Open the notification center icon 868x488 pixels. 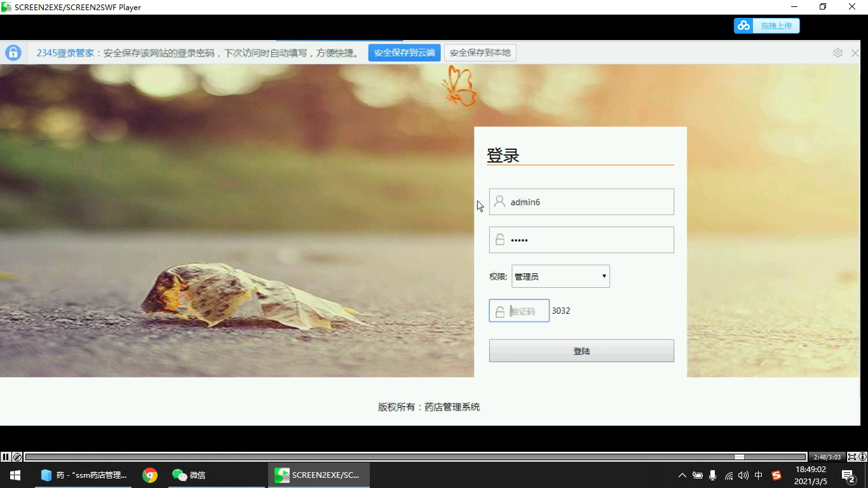848,475
